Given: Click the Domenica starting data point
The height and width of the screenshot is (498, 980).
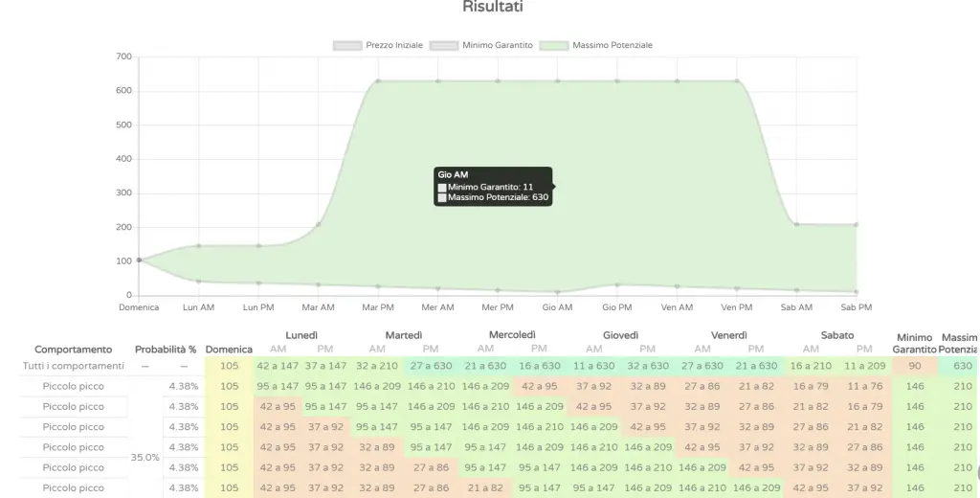Looking at the screenshot, I should coord(139,260).
